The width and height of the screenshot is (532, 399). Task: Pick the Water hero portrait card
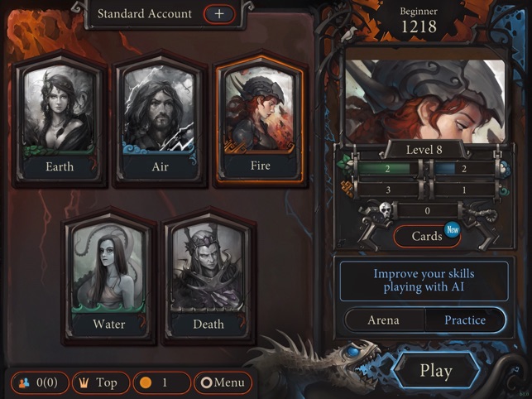(x=109, y=276)
